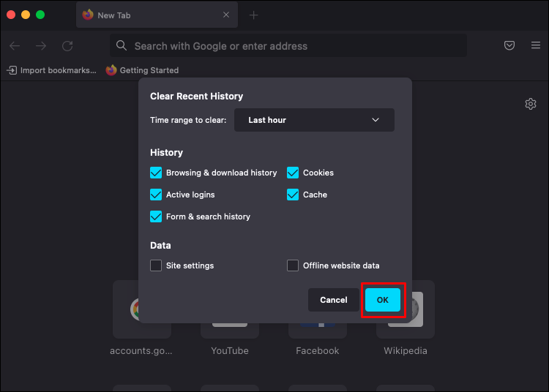The width and height of the screenshot is (549, 392).
Task: Open a new tab with plus icon
Action: [x=253, y=15]
